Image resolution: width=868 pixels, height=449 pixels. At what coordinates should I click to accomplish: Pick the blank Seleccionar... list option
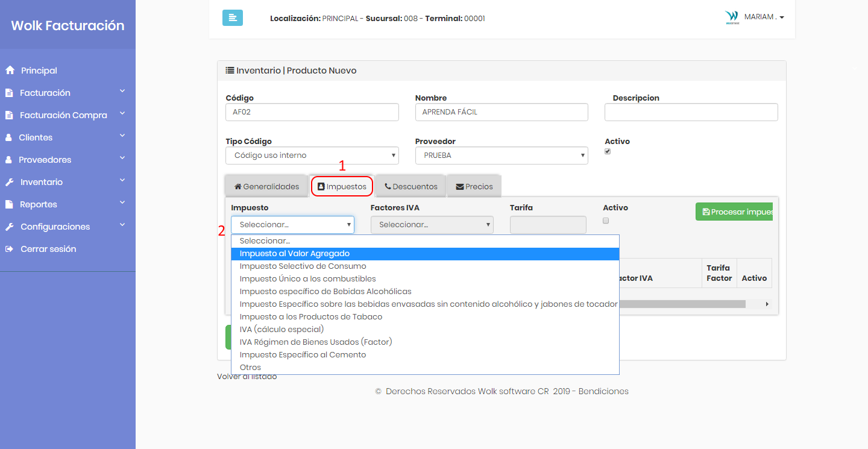(x=425, y=241)
